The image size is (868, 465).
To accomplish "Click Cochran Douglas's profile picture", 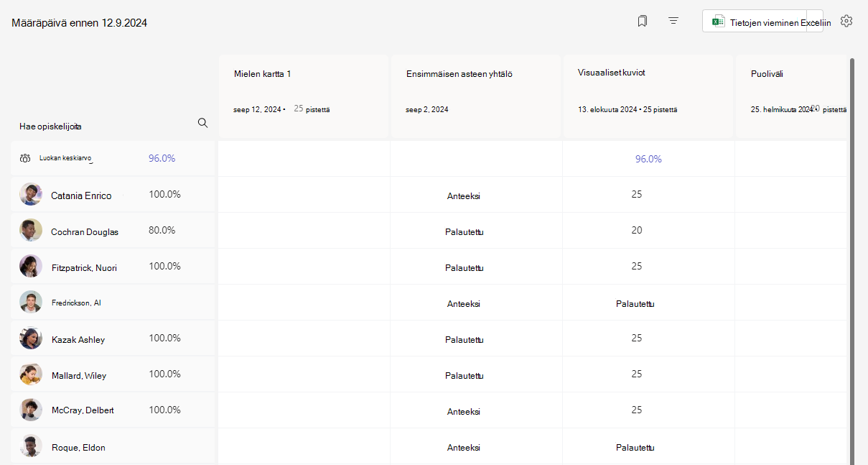I will click(x=31, y=230).
